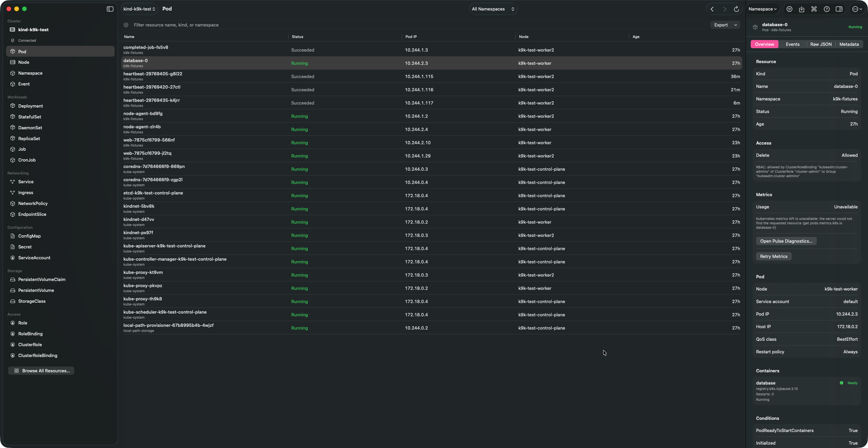Viewport: 868px width, 448px height.
Task: Switch to the Events tab
Action: pos(792,44)
